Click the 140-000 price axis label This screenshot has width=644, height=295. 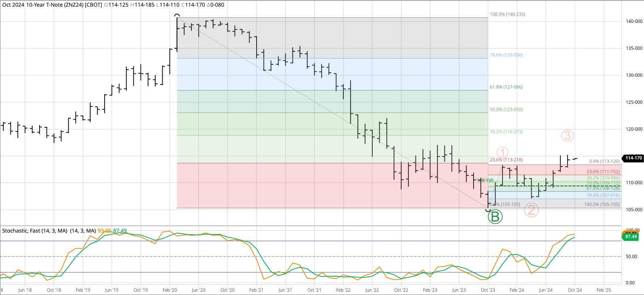click(634, 21)
